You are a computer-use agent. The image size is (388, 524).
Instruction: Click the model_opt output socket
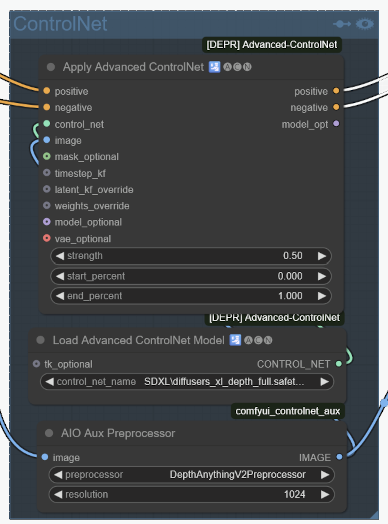336,124
